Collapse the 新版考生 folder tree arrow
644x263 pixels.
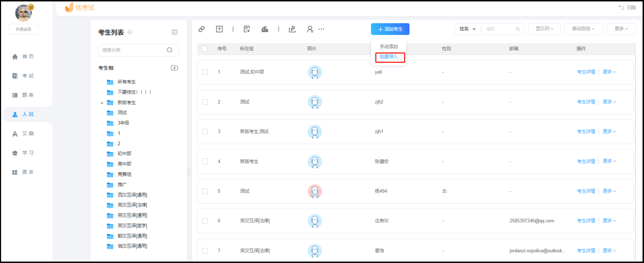click(x=102, y=103)
